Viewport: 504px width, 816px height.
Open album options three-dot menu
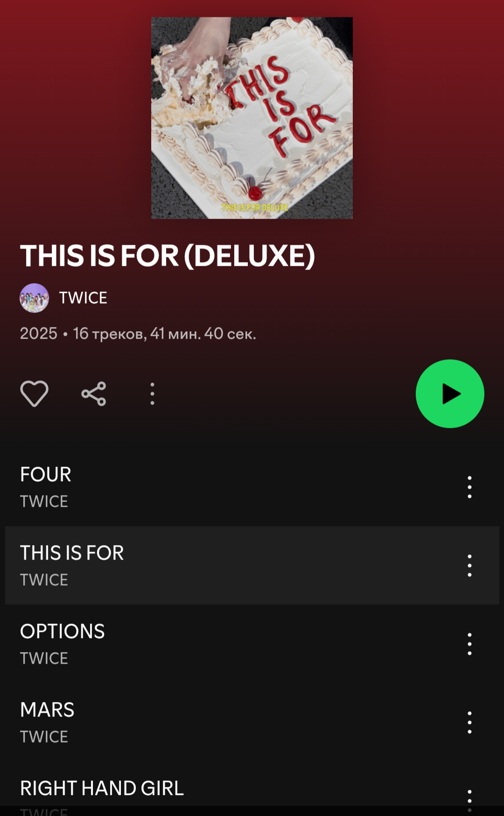(152, 394)
